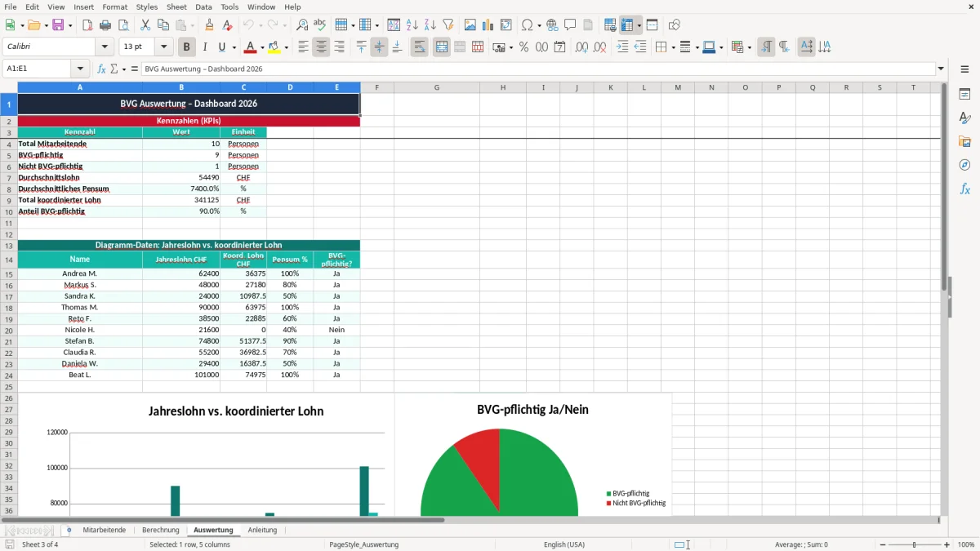
Task: Open Name Box dropdown arrow
Action: click(x=80, y=69)
